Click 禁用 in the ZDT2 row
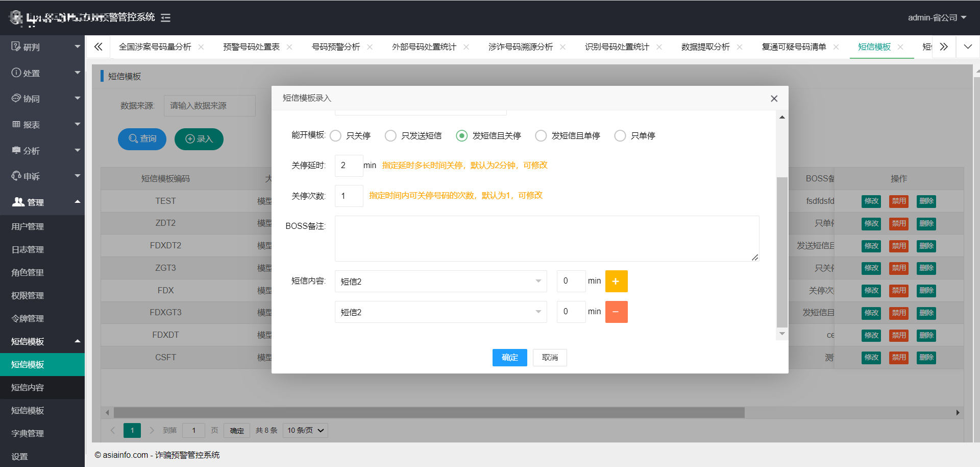 click(x=899, y=224)
